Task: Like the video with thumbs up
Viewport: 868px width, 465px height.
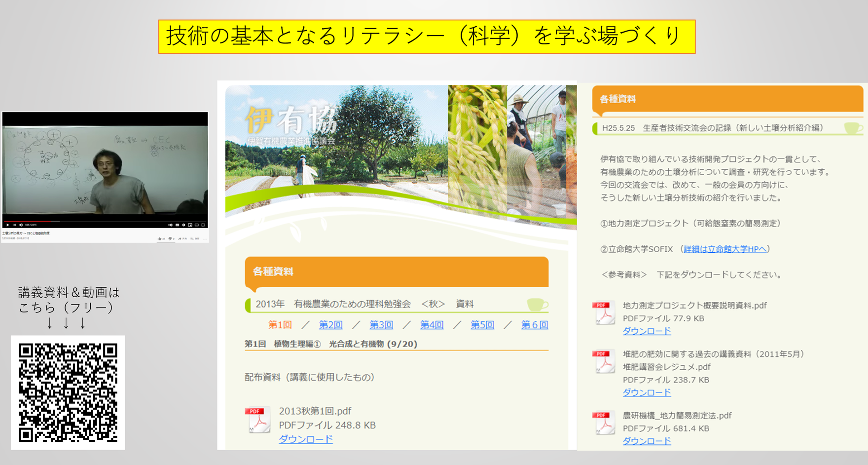Action: (x=159, y=239)
